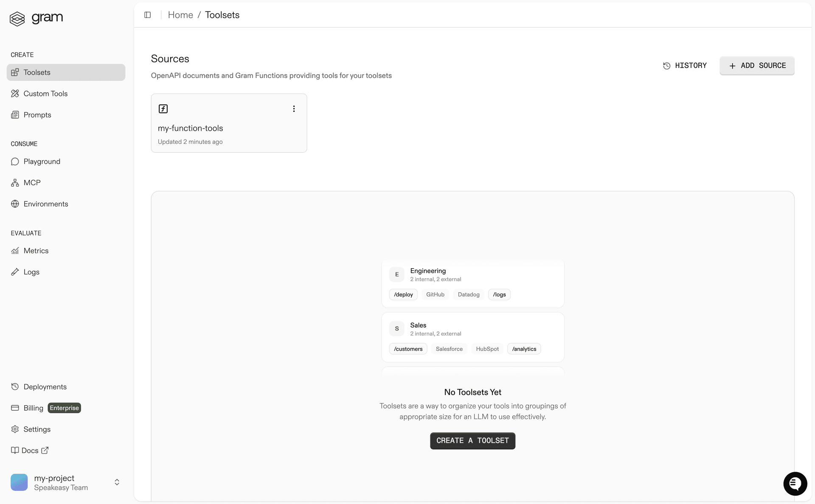Image resolution: width=815 pixels, height=504 pixels.
Task: Click the Enterprise billing badge
Action: [x=64, y=408]
